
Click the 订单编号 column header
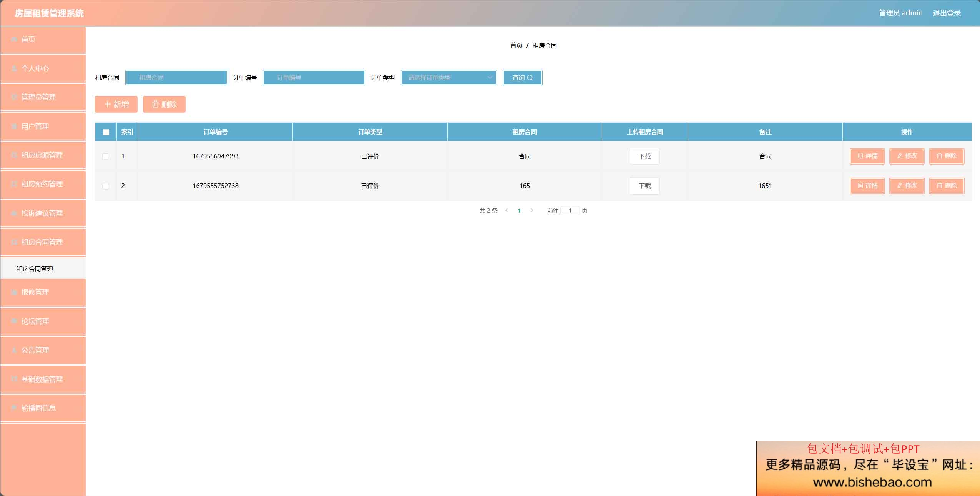[x=215, y=132]
